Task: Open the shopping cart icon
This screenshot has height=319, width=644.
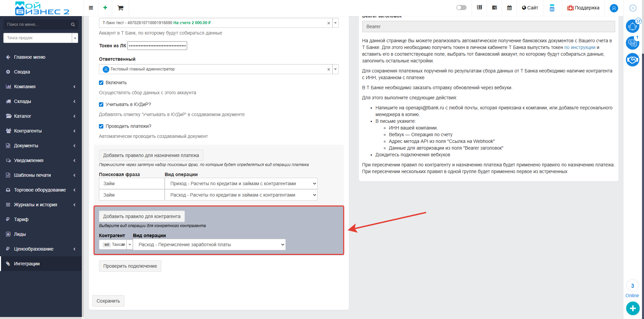Action: point(120,8)
